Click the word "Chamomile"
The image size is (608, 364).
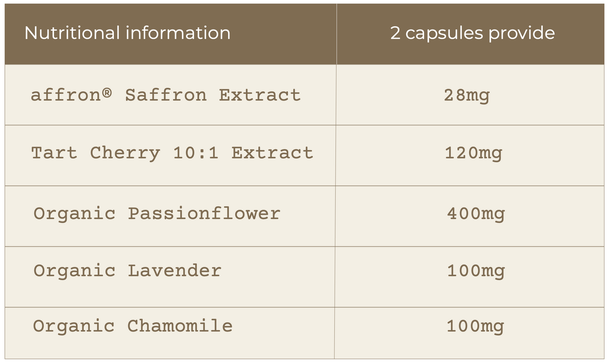tap(180, 326)
